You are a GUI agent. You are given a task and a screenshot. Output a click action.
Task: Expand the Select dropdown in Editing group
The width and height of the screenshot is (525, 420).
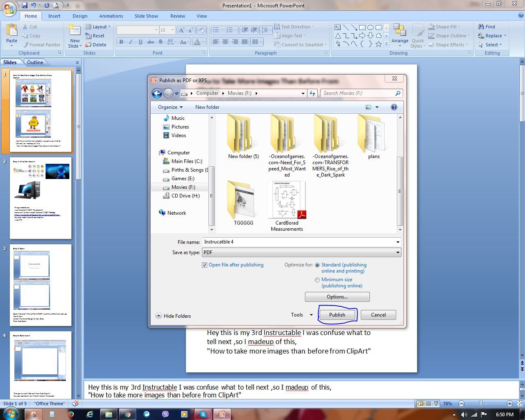point(490,45)
